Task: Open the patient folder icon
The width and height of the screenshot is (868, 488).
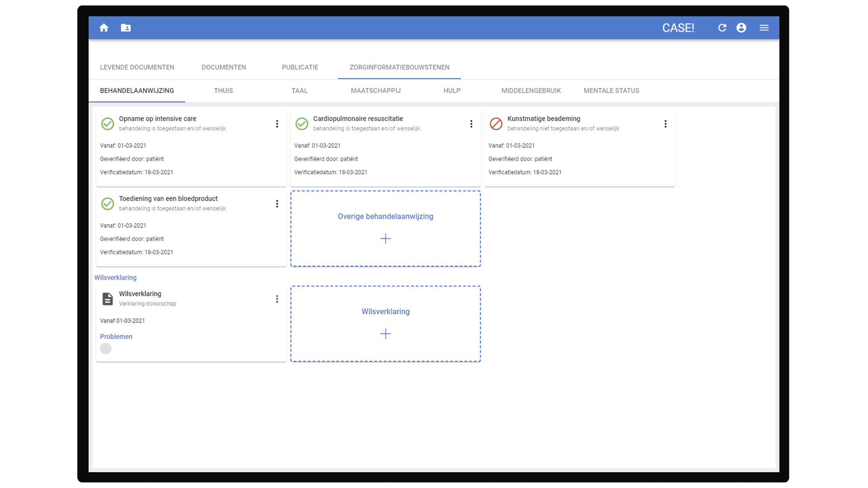Action: (x=126, y=28)
